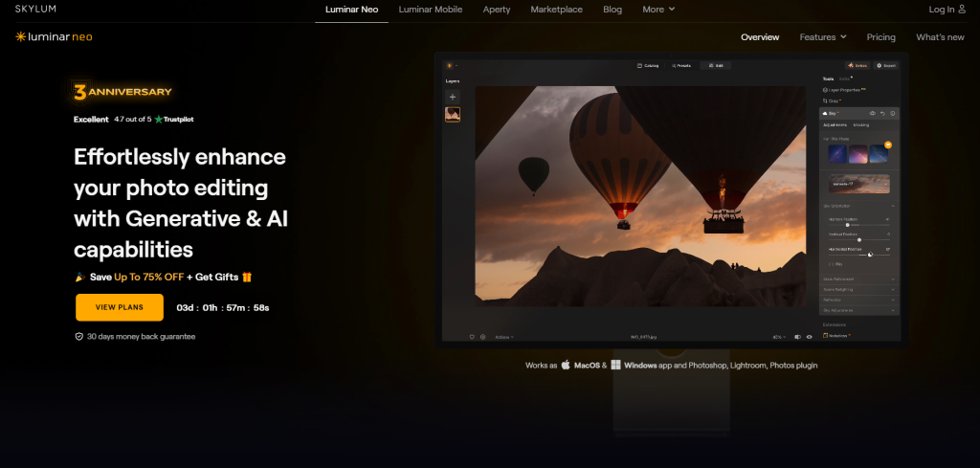Open the Aperty navigation item
980x468 pixels.
(497, 10)
